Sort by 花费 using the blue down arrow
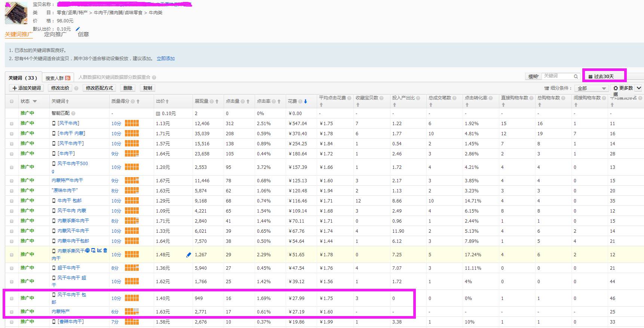This screenshot has height=328, width=644. tap(306, 101)
